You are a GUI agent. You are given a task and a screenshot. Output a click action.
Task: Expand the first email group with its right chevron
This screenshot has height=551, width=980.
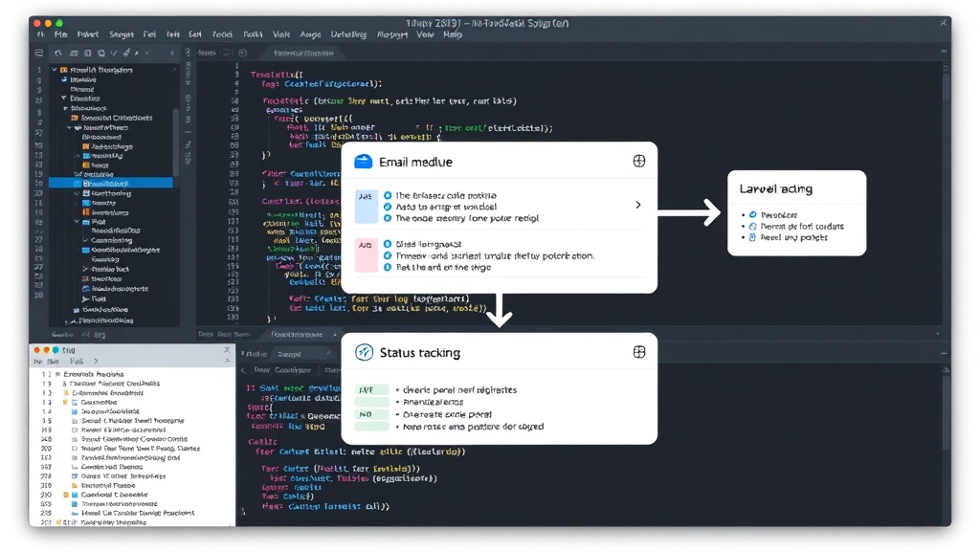pyautogui.click(x=637, y=205)
